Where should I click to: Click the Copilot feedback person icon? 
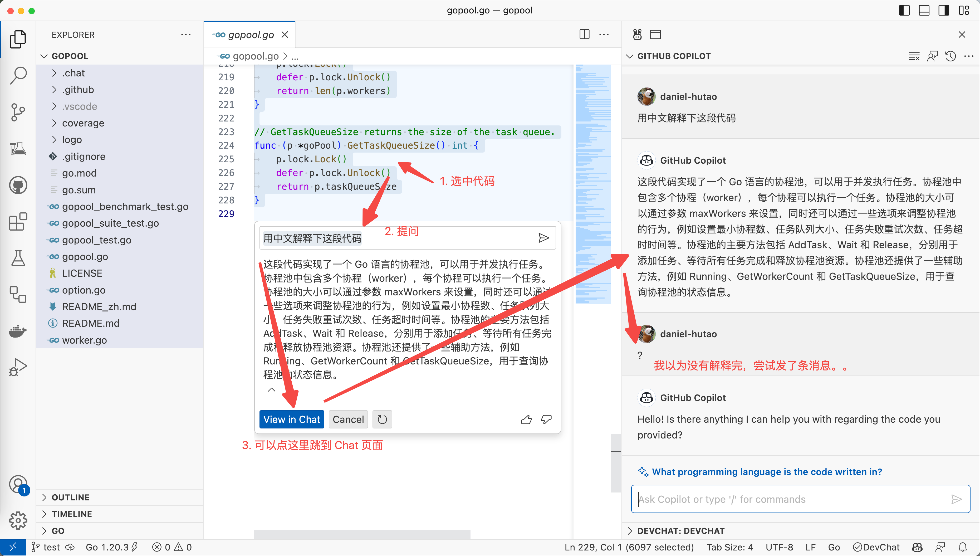[x=932, y=56]
